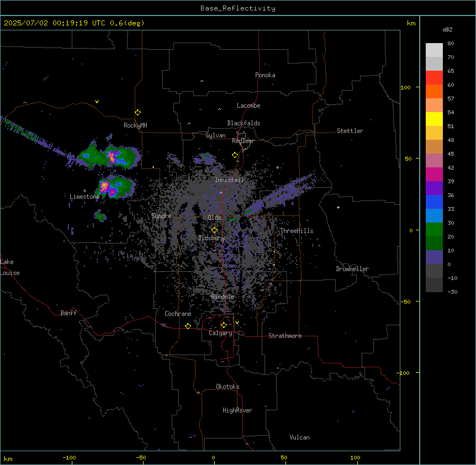Click the Banff label
Image resolution: width=476 pixels, height=465 pixels.
coord(68,313)
